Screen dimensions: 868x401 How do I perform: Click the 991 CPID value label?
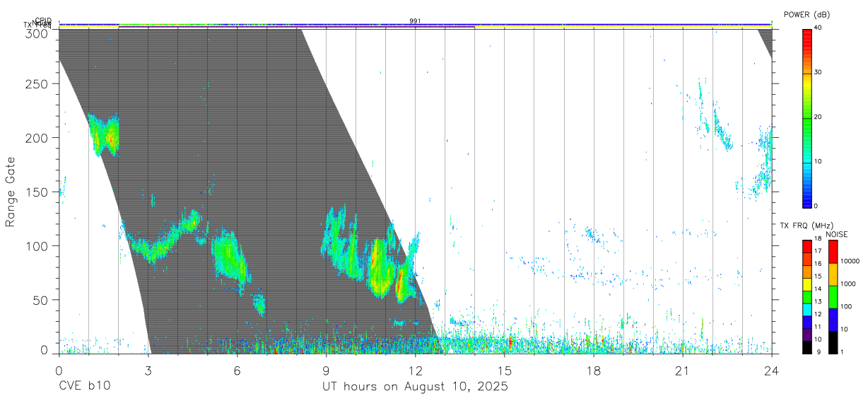[x=415, y=21]
